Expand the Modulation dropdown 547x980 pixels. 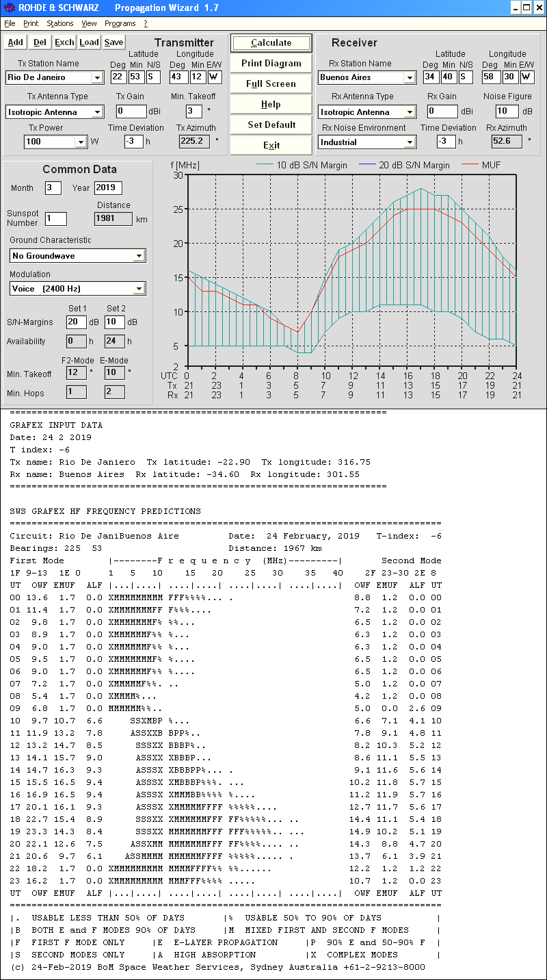139,289
